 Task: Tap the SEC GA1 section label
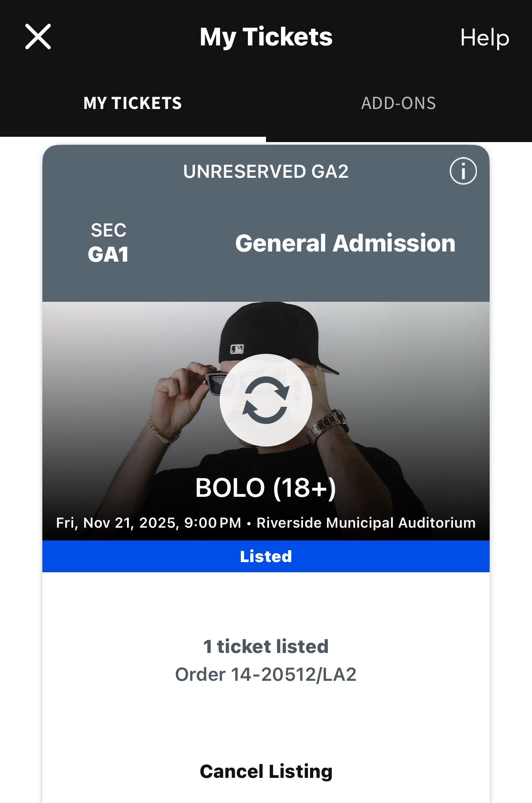(108, 243)
